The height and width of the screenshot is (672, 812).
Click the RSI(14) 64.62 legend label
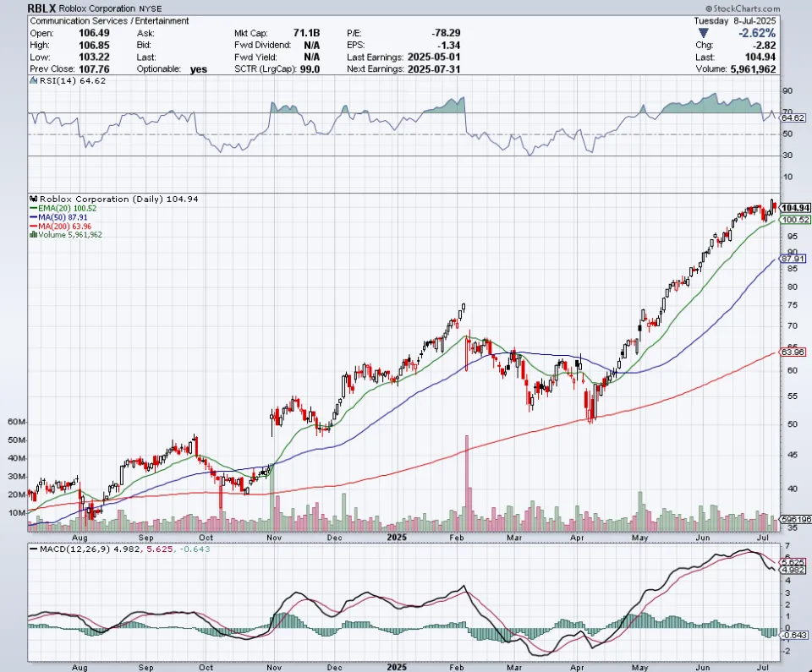[x=73, y=81]
